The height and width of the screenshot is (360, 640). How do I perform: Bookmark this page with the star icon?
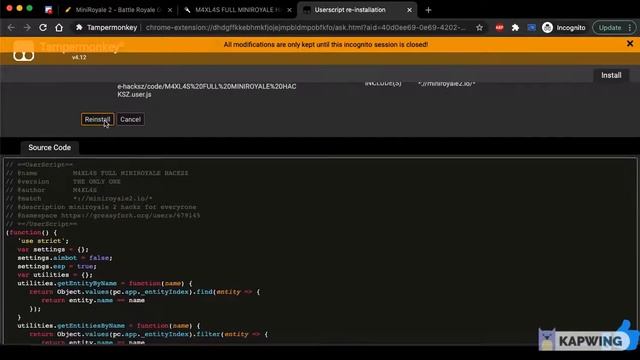point(479,28)
